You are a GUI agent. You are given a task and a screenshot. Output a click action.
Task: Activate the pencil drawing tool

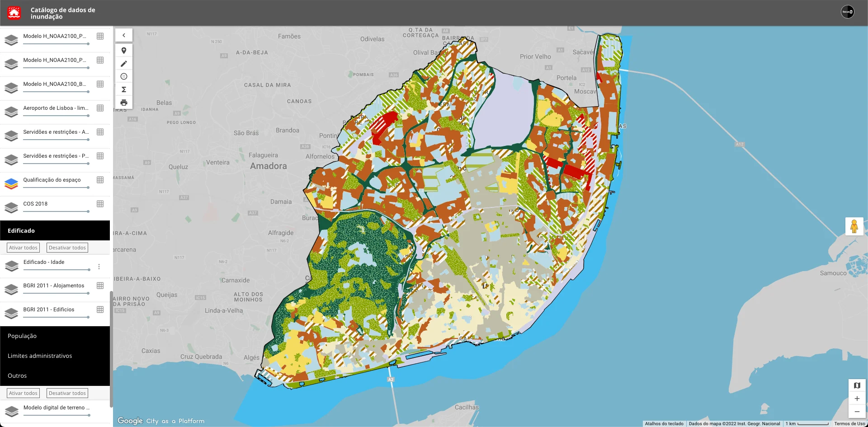(124, 63)
